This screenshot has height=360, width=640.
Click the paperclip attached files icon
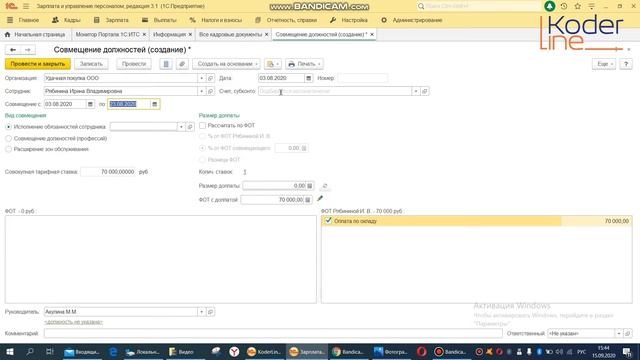[182, 64]
